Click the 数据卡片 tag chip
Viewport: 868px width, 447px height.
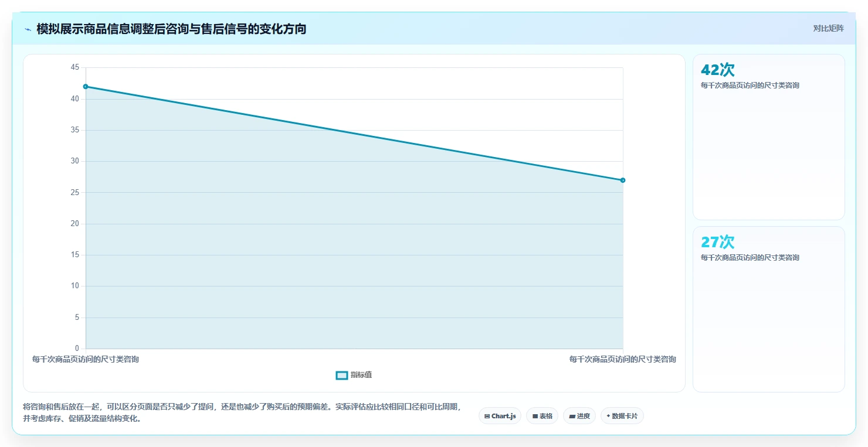(622, 416)
